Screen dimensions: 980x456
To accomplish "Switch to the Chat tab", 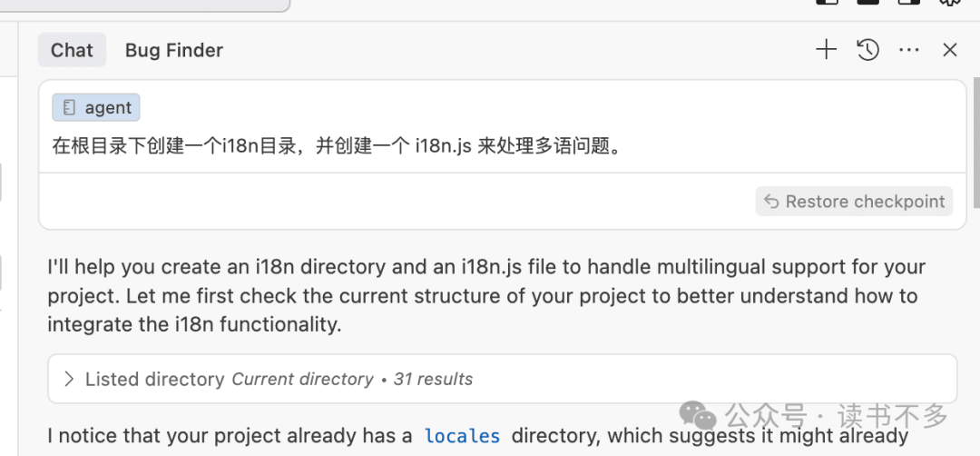I will 72,50.
